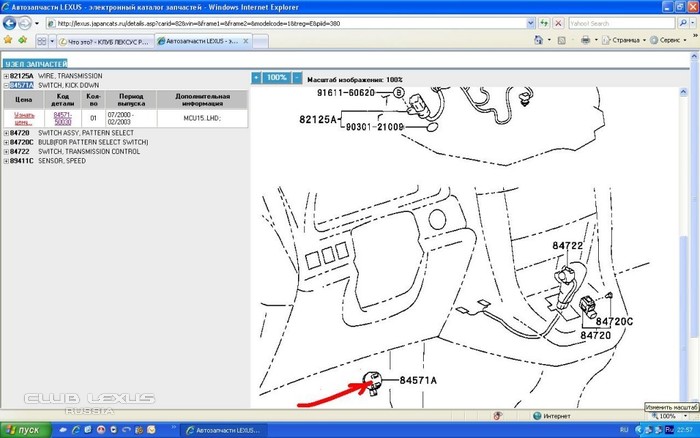Click the Favorites star icon
Screen dimensions: 700x438
click(x=8, y=42)
